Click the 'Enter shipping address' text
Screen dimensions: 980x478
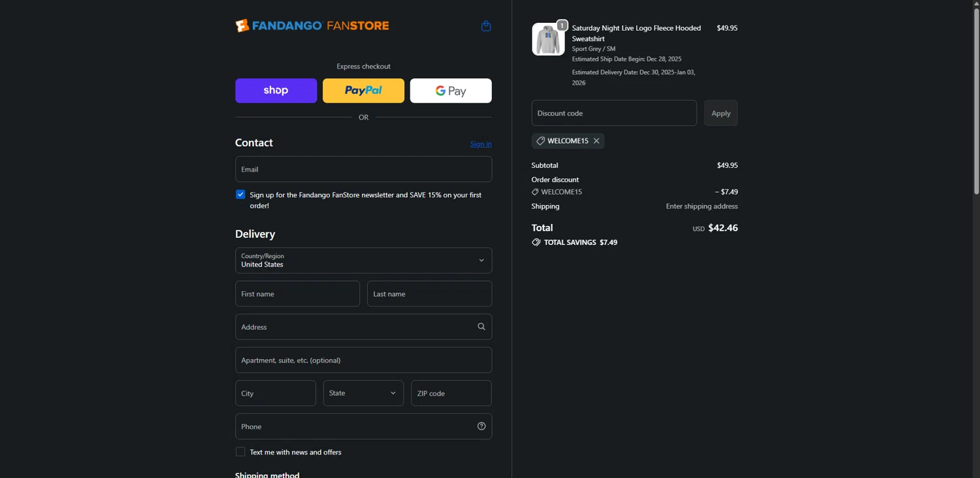click(702, 206)
